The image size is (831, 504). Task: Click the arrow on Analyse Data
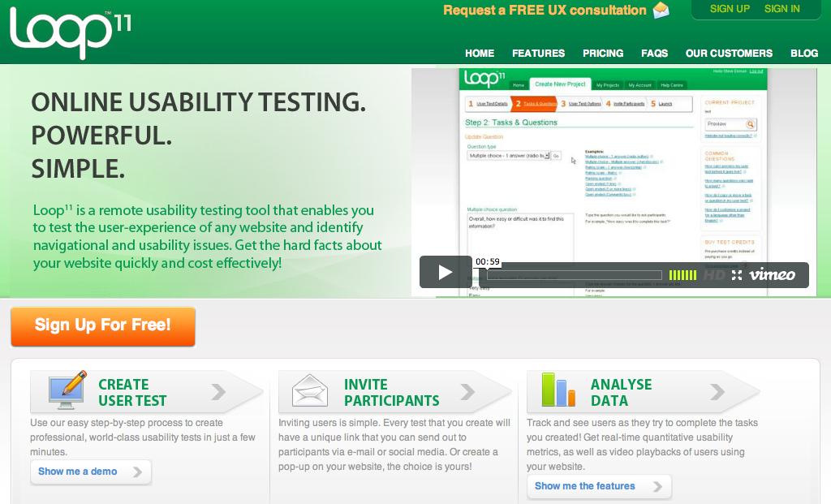point(717,392)
